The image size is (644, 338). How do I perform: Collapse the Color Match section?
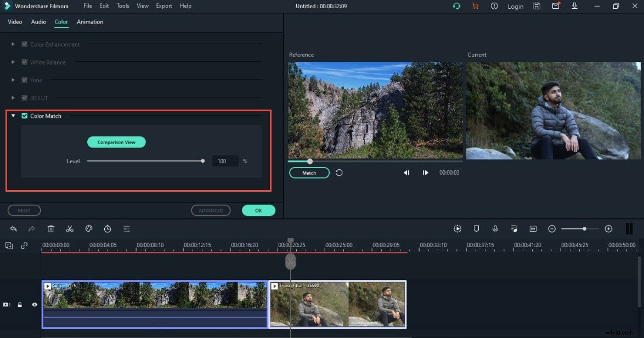click(x=13, y=116)
